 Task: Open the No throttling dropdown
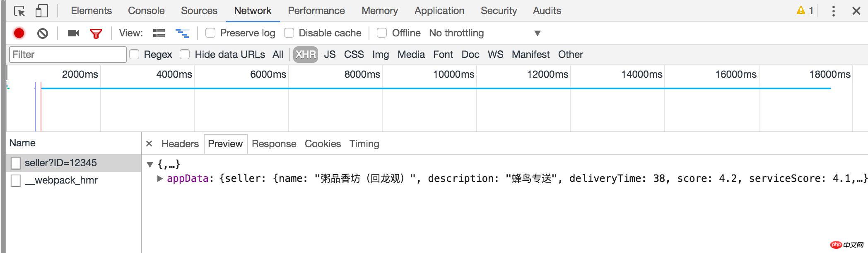[x=485, y=33]
